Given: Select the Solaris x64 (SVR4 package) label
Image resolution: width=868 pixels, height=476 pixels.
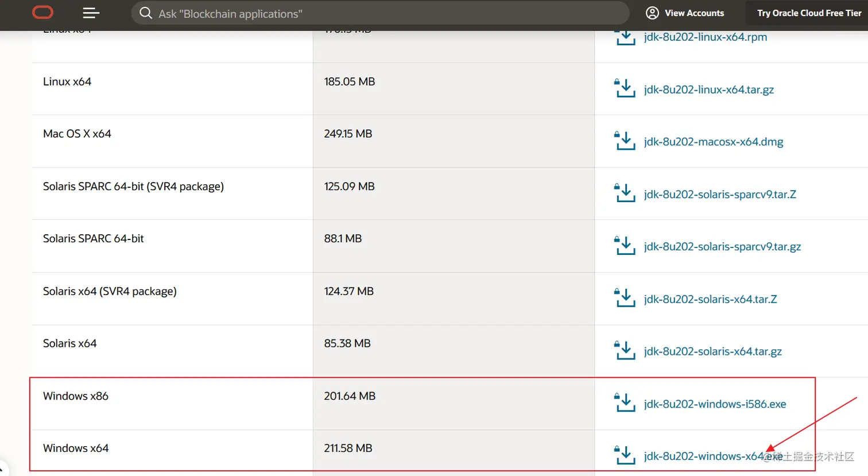Looking at the screenshot, I should point(110,291).
